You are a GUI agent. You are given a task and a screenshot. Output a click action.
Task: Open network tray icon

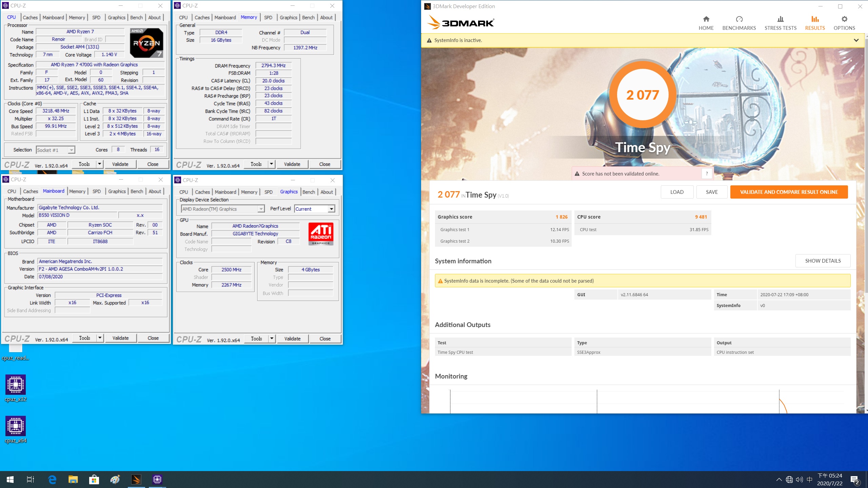(x=789, y=480)
